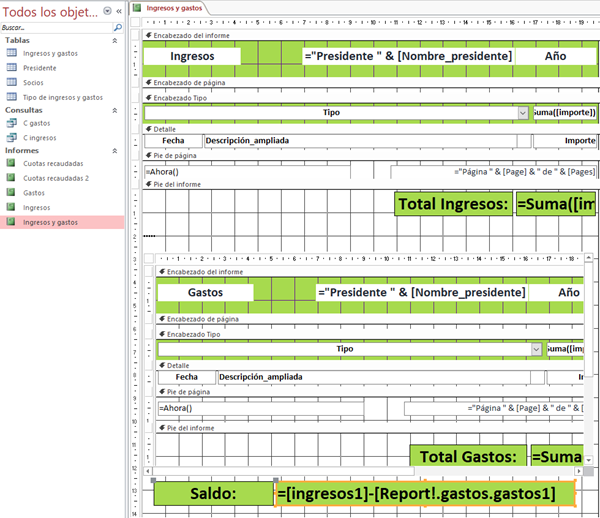Select the =Ahora() textbox in main footer
The image size is (600, 518).
247,172
